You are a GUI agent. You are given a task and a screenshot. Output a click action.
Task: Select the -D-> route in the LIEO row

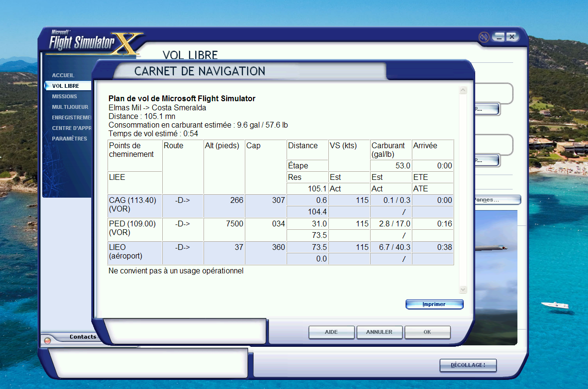pyautogui.click(x=182, y=247)
